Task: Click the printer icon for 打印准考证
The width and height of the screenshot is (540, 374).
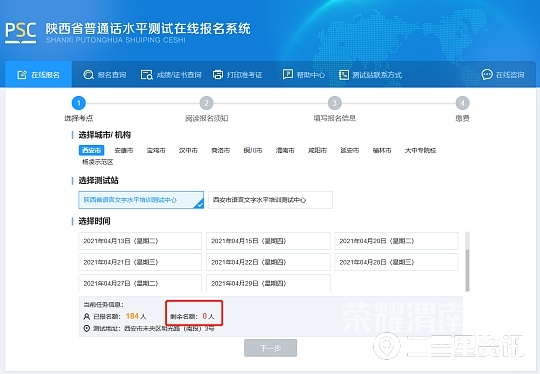Action: [x=218, y=75]
